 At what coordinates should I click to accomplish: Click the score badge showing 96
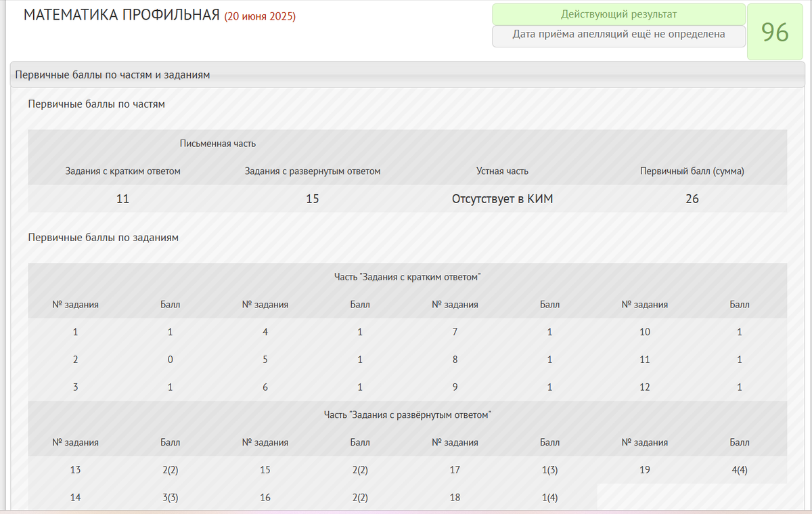(x=775, y=33)
